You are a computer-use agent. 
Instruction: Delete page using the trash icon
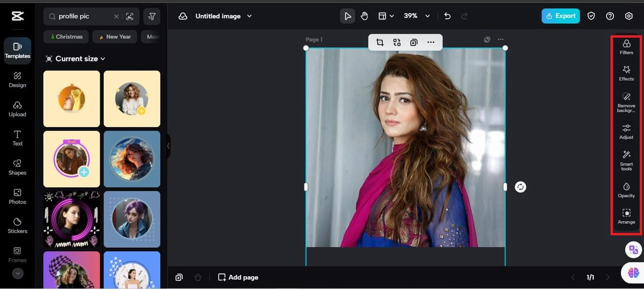tap(198, 277)
